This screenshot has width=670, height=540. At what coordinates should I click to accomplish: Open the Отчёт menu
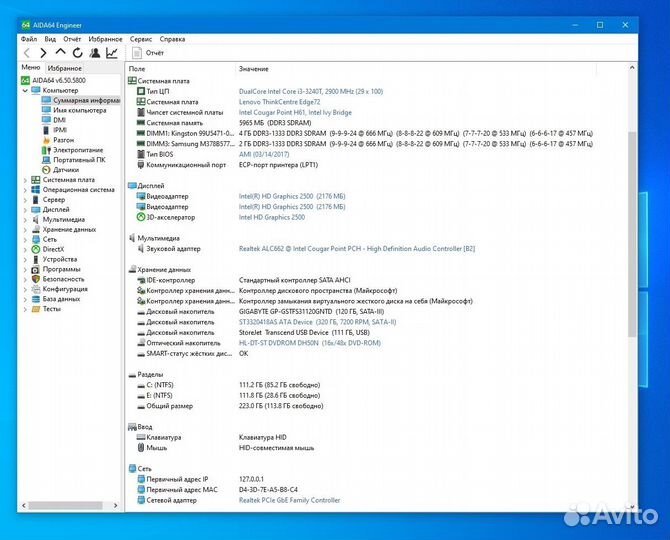[72, 39]
